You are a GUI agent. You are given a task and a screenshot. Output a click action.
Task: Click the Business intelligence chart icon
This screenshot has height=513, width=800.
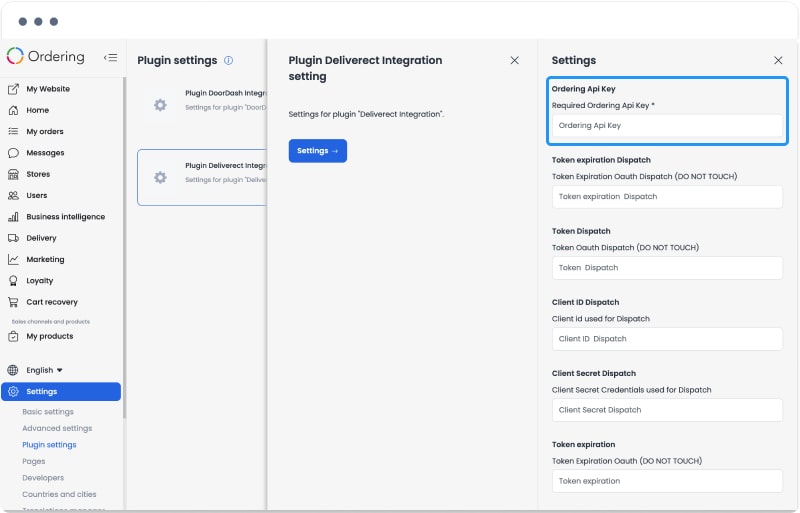pos(13,217)
